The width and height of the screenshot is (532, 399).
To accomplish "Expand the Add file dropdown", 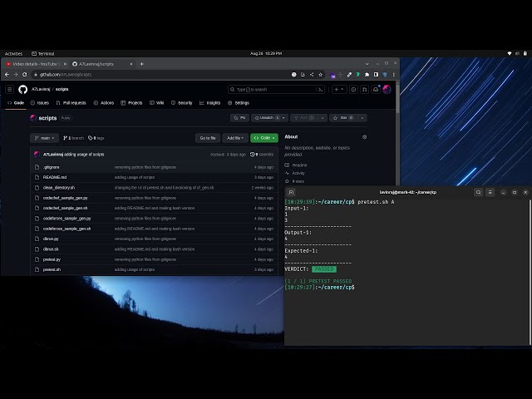I will [235, 138].
